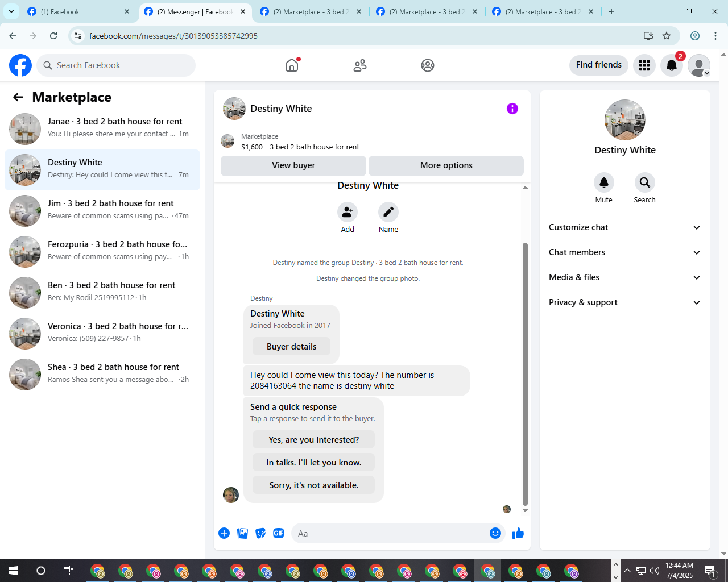Open the browser tab search dropdown
The image size is (728, 582).
click(x=11, y=11)
